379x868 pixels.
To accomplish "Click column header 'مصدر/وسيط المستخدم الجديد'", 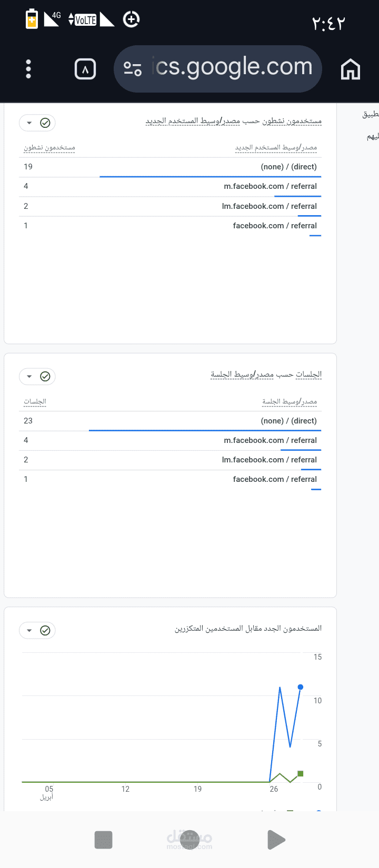I will tap(276, 148).
